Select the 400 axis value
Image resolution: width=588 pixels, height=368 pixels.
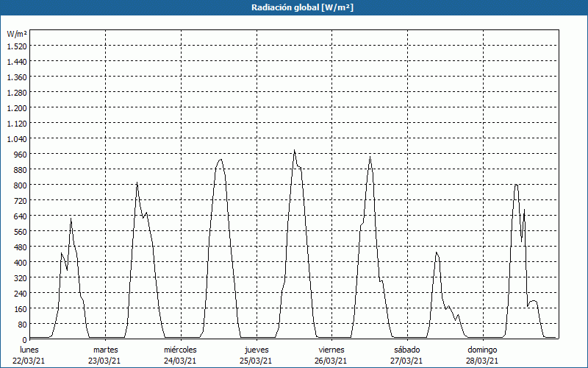(20, 262)
